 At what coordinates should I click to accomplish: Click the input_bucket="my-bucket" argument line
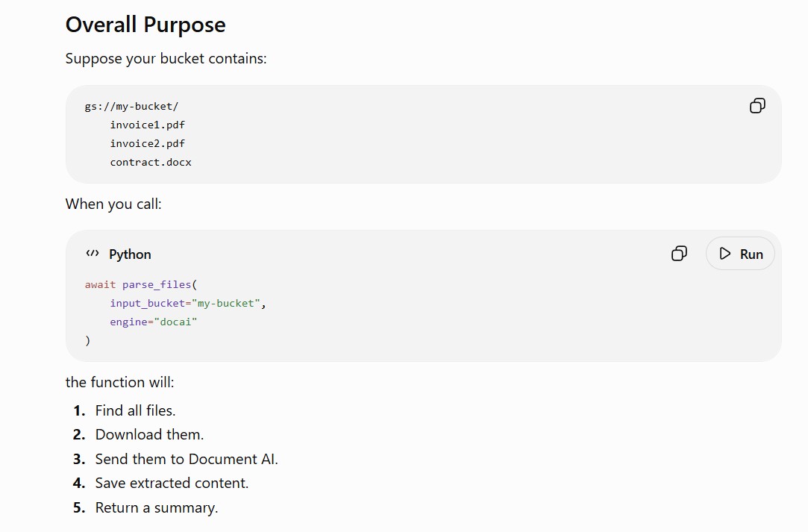point(188,303)
